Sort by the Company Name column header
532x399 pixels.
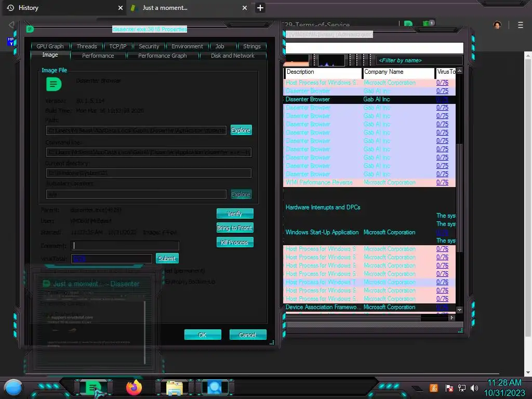click(398, 72)
